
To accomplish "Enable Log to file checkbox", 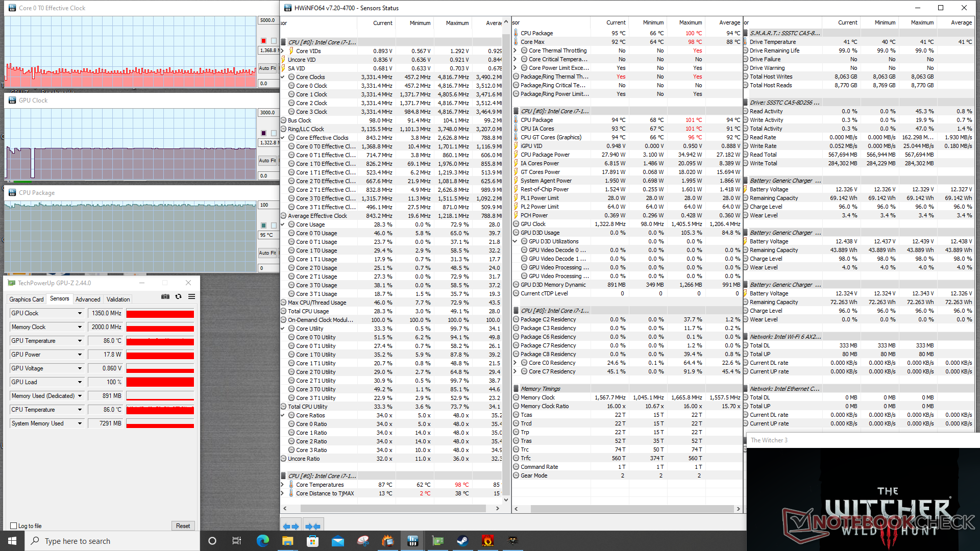I will click(14, 526).
